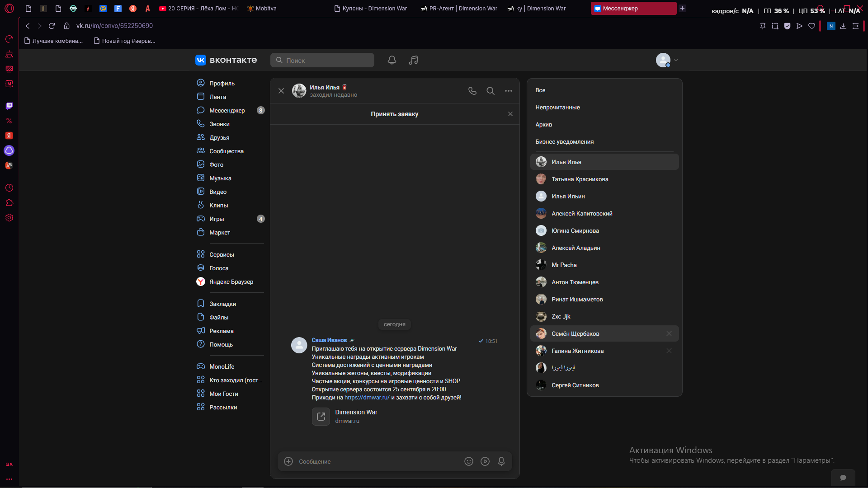Open browser downloads icon
This screenshot has height=488, width=868.
click(843, 26)
